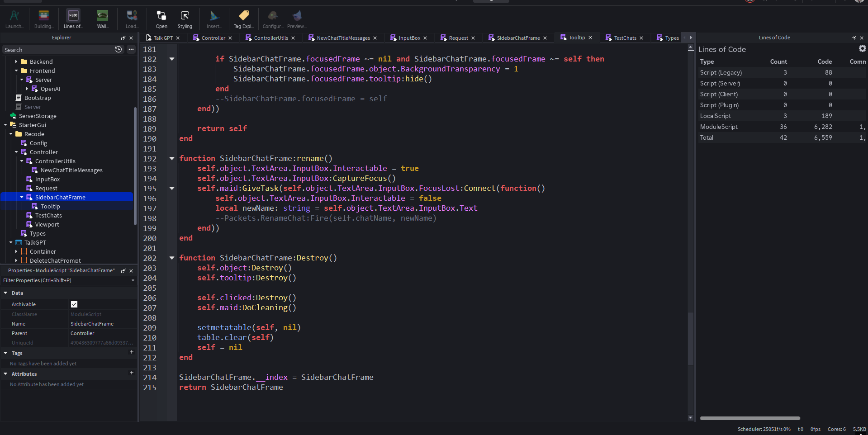The width and height of the screenshot is (868, 435).
Task: Expand the Backend folder
Action: point(16,61)
